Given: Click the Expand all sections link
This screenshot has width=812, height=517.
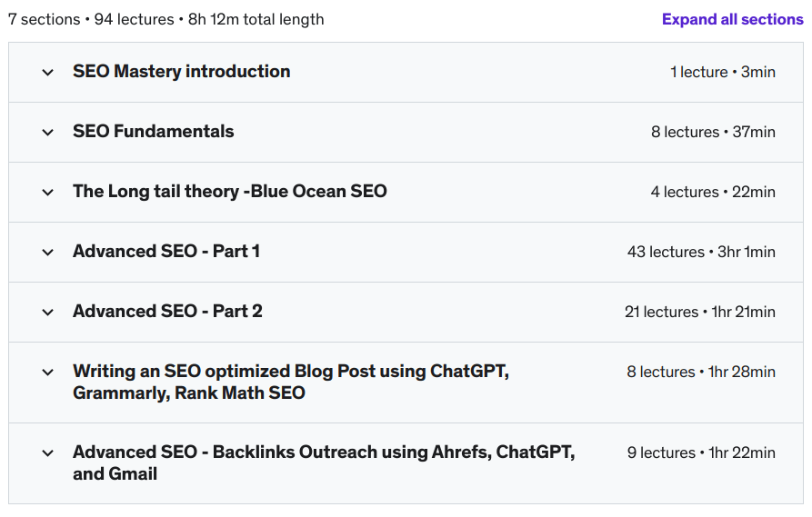Looking at the screenshot, I should click(x=732, y=19).
